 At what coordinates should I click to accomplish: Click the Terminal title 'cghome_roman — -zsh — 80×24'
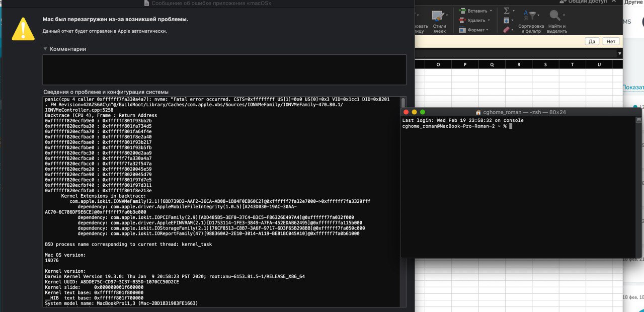pyautogui.click(x=525, y=112)
